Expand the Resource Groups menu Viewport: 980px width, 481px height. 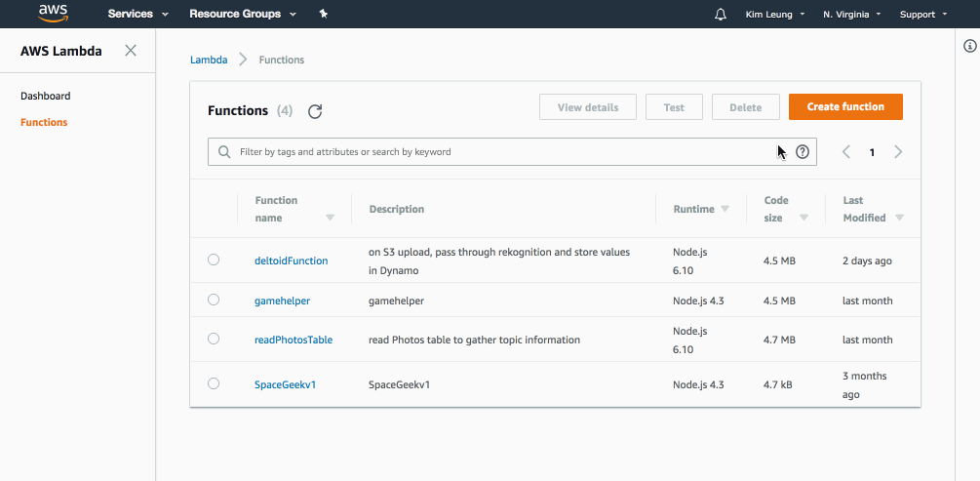coord(243,14)
